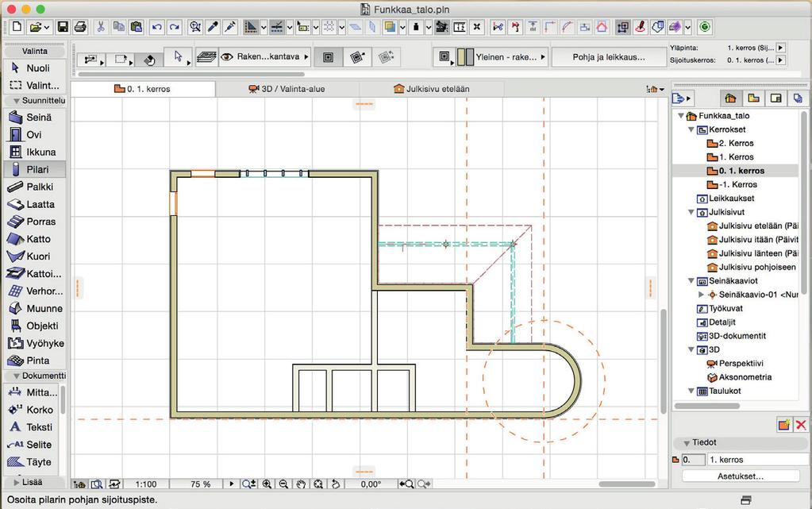Click the Asetukset... button
Viewport: 812px width, 509px height.
coord(741,476)
